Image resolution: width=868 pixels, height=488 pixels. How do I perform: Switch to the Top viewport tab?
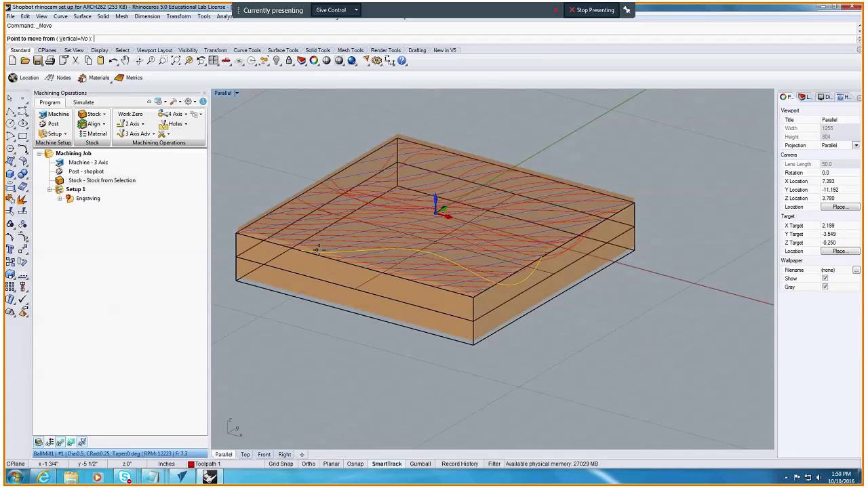(245, 455)
